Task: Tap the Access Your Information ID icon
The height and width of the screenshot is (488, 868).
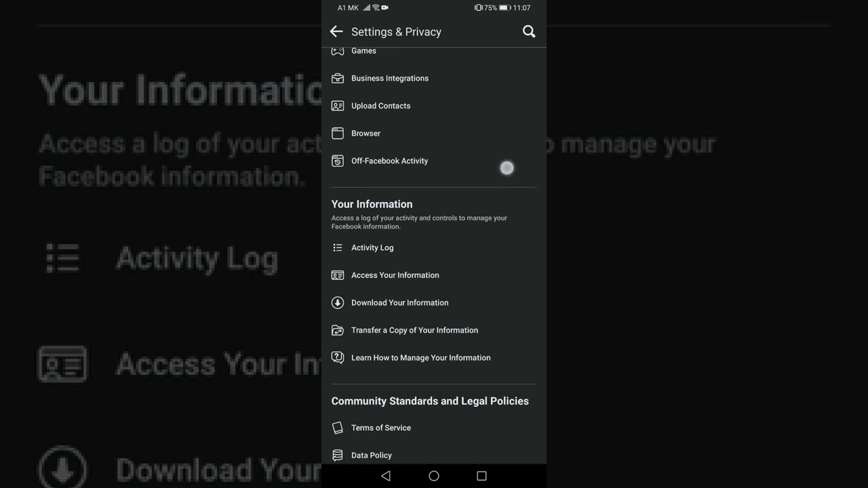Action: [338, 275]
